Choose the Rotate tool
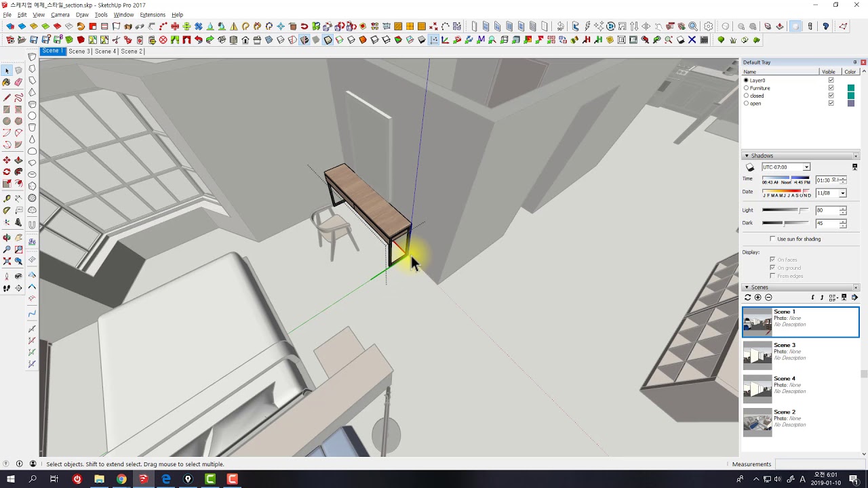The image size is (868, 488). 7,171
